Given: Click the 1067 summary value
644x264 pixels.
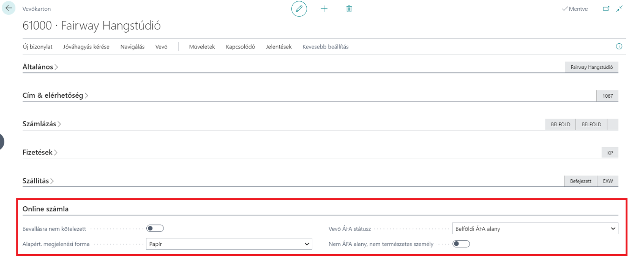Looking at the screenshot, I should point(608,95).
